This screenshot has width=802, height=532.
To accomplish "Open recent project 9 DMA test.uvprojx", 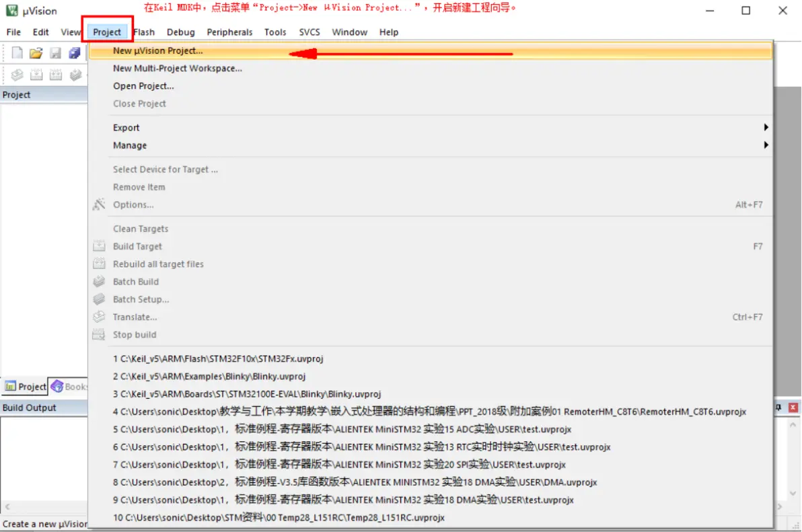I will click(x=430, y=500).
